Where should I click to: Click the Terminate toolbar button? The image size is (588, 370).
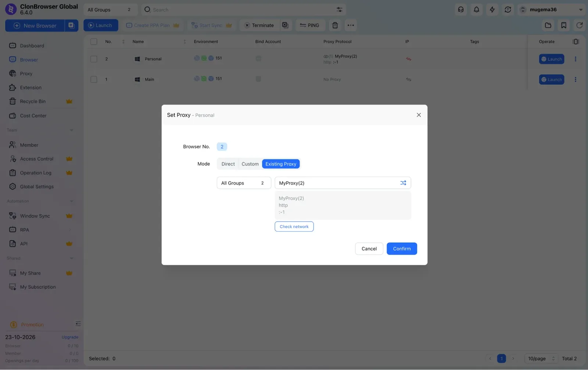click(x=259, y=25)
